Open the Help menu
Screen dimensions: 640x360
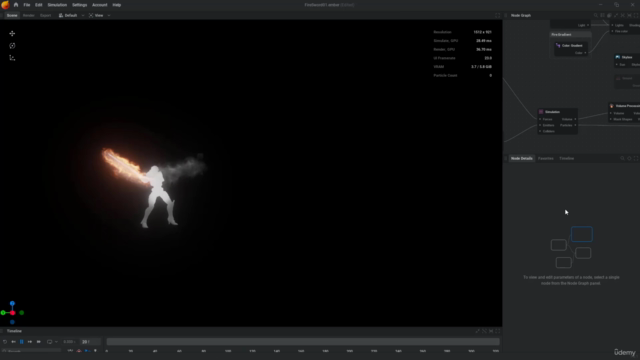[x=117, y=5]
